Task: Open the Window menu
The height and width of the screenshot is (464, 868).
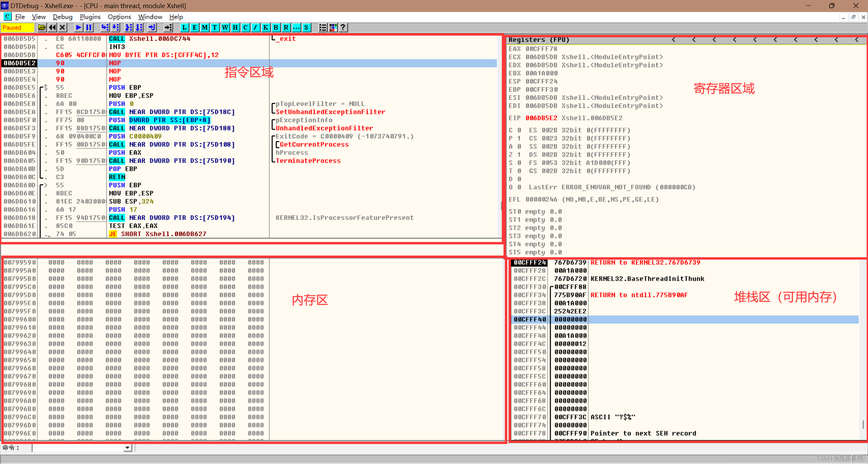Action: (x=150, y=17)
